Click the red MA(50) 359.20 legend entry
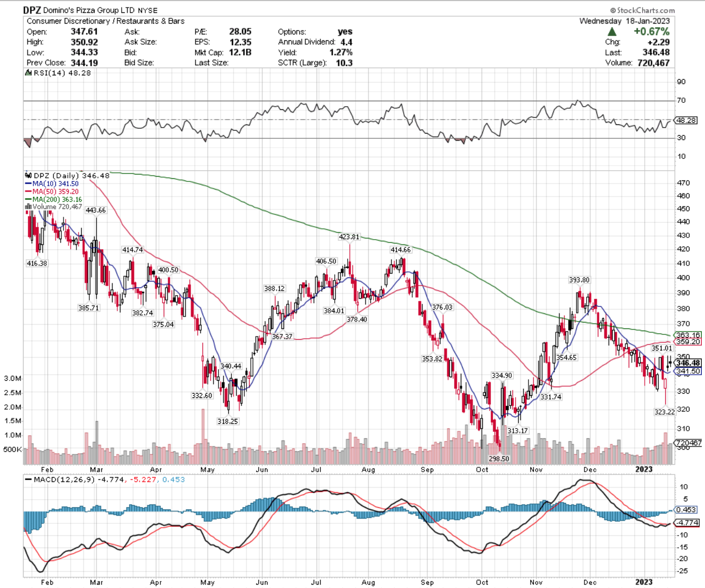The image size is (705, 588). 52,191
